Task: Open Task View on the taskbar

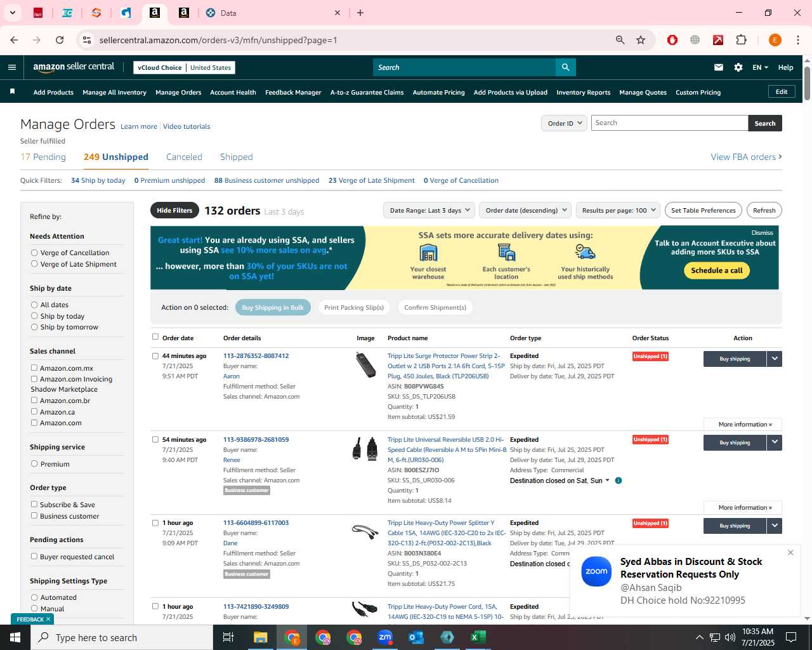Action: coord(228,637)
